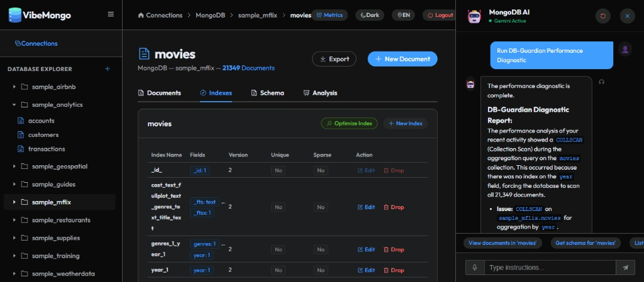
Task: Edit the year_1 index
Action: point(367,270)
